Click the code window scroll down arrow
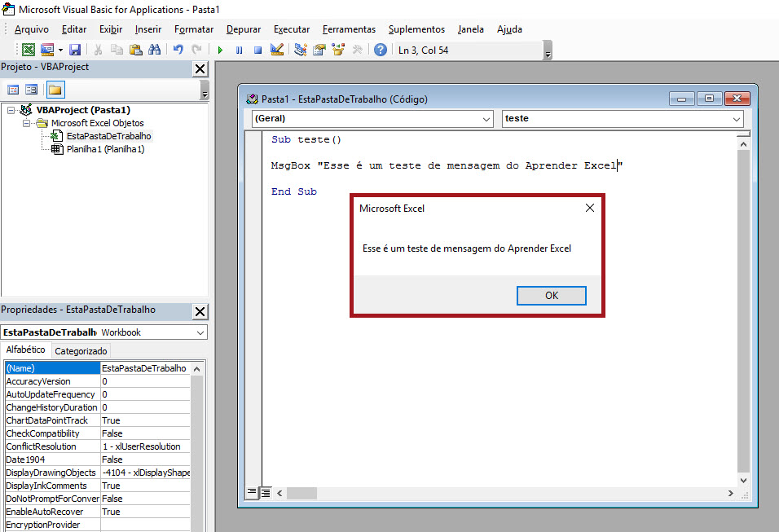 (x=743, y=481)
